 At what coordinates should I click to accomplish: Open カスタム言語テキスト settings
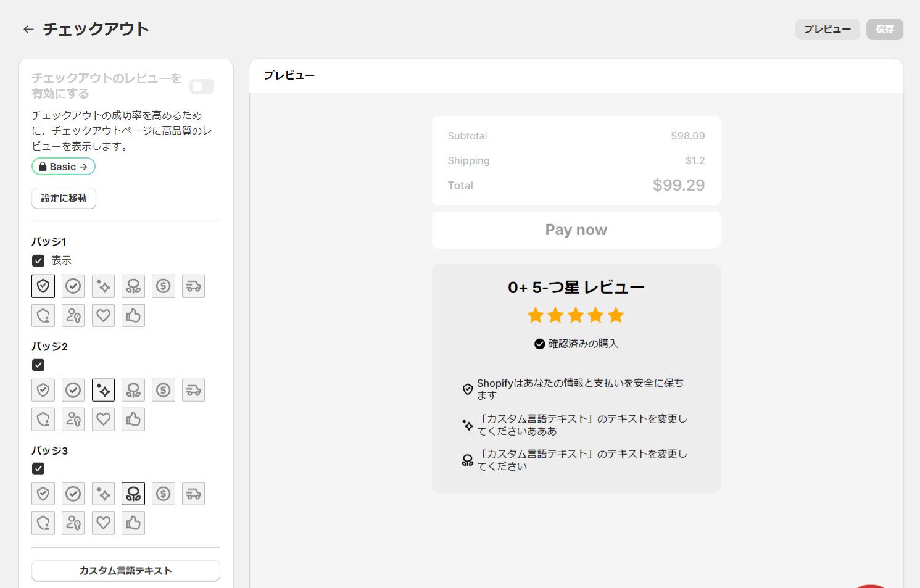(x=126, y=571)
